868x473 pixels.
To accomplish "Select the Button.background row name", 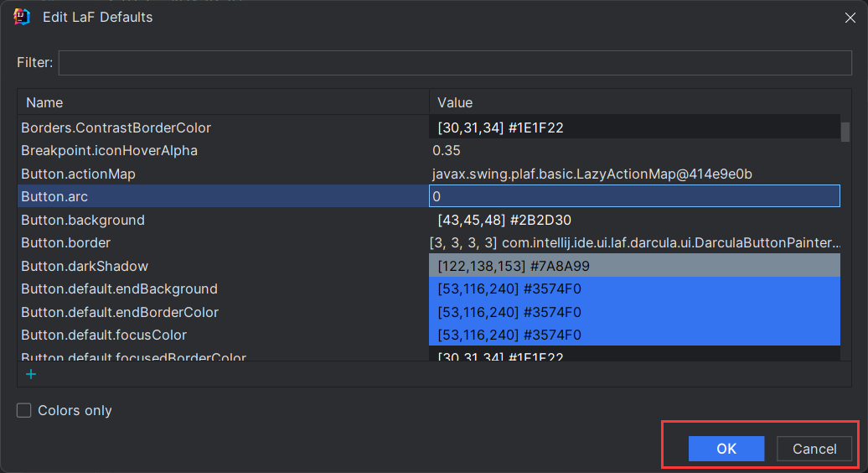I will click(82, 220).
